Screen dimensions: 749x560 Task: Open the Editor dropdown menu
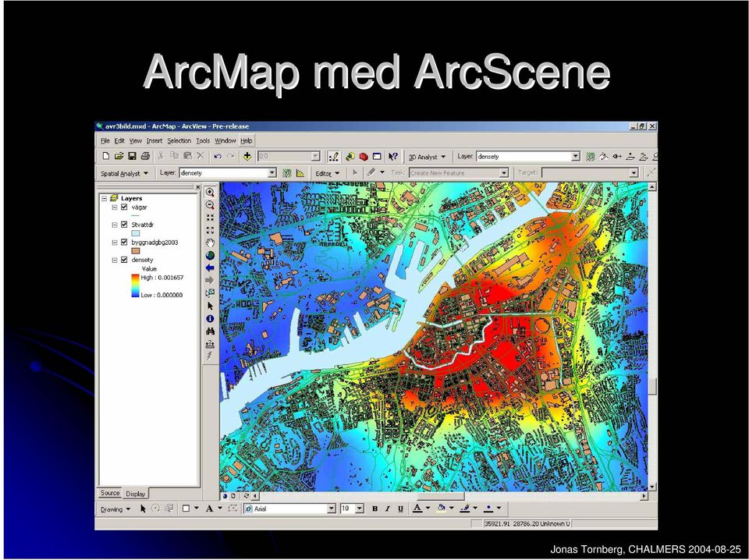tap(327, 173)
